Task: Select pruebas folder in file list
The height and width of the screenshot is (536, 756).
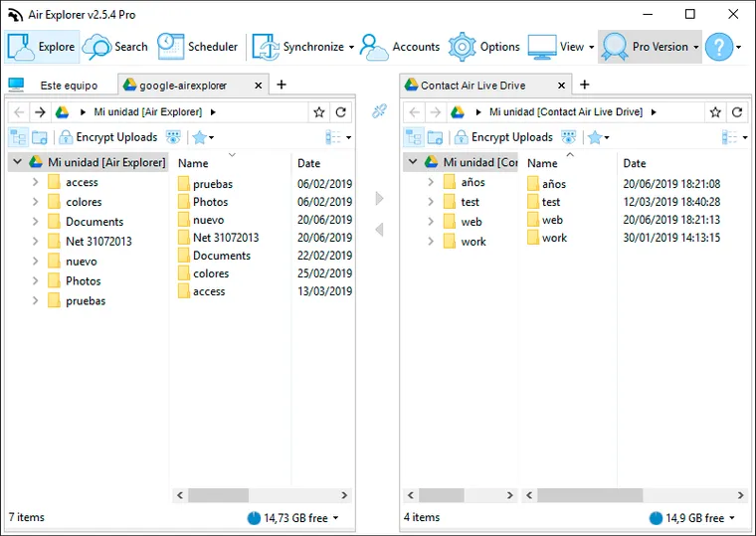Action: click(x=205, y=184)
